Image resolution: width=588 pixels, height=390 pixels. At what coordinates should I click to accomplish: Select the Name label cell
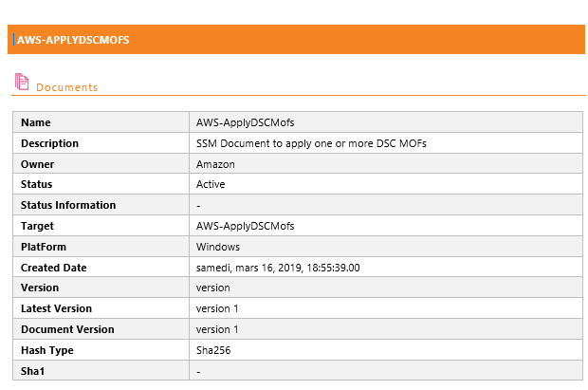[x=101, y=122]
